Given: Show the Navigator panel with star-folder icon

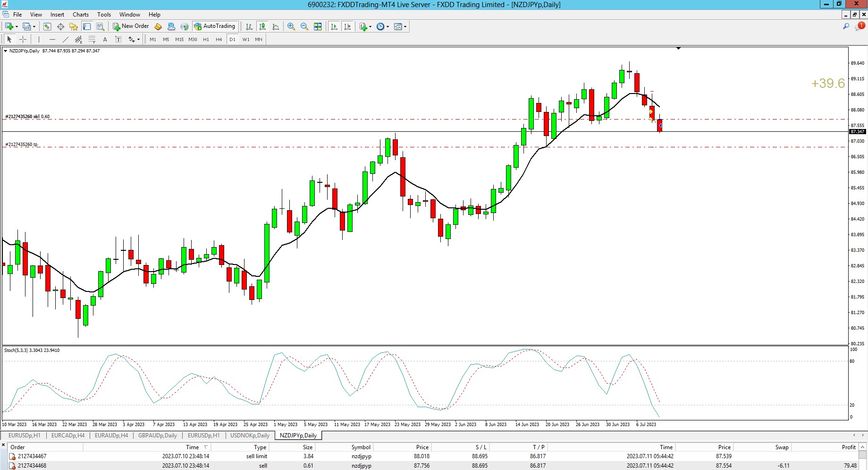Looking at the screenshot, I should (x=74, y=26).
